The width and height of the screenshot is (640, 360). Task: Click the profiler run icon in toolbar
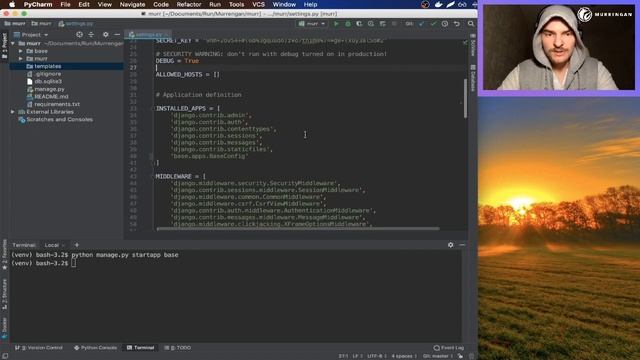pyautogui.click(x=371, y=24)
